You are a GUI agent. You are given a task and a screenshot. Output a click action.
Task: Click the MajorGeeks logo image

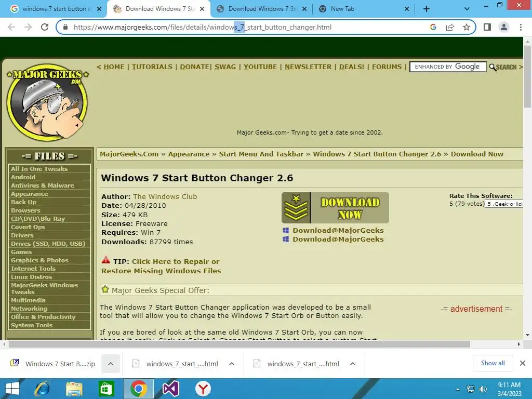pyautogui.click(x=47, y=102)
